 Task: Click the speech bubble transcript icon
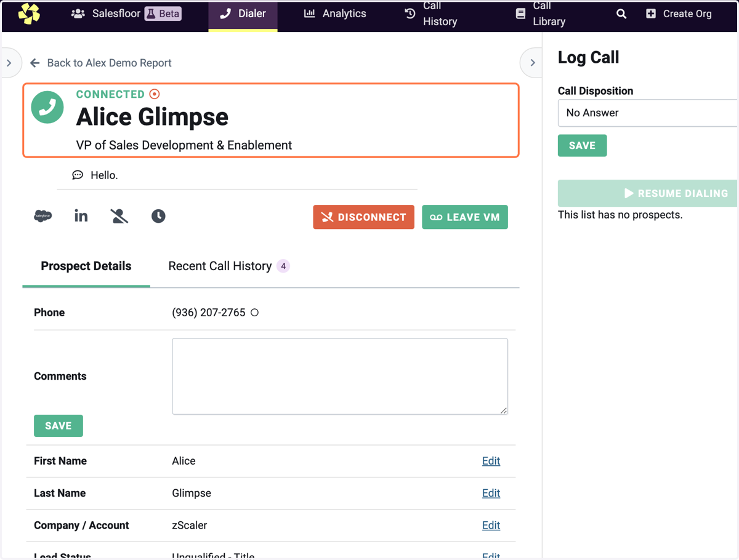(78, 175)
